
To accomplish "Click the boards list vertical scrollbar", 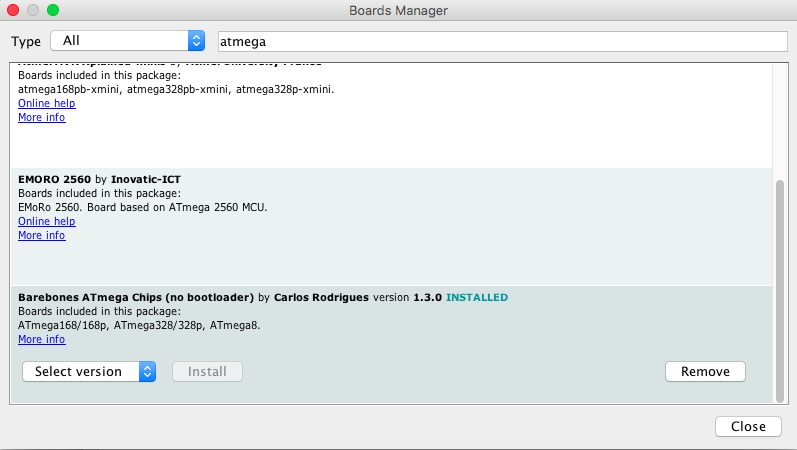I will click(x=780, y=291).
